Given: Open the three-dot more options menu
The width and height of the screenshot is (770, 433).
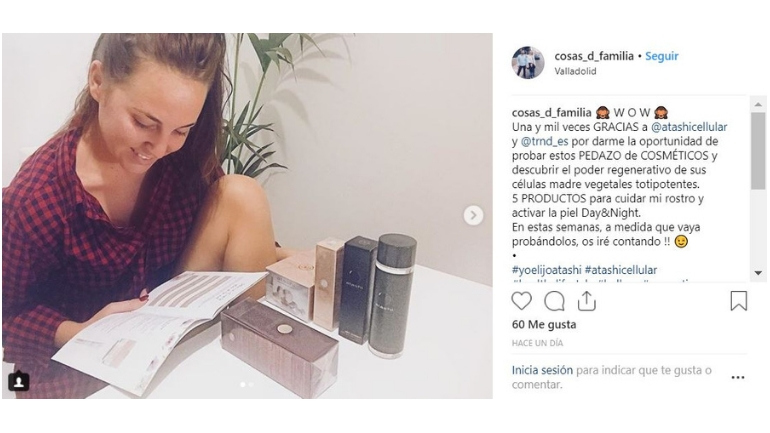Looking at the screenshot, I should click(x=738, y=378).
